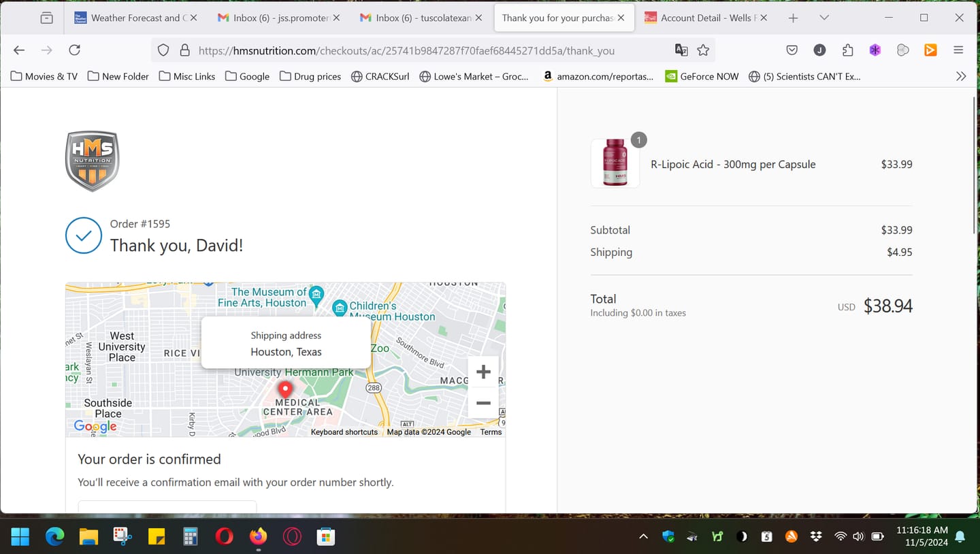Open the Scientists CAN'T Ex... bookmark
This screenshot has width=980, height=554.
click(804, 76)
